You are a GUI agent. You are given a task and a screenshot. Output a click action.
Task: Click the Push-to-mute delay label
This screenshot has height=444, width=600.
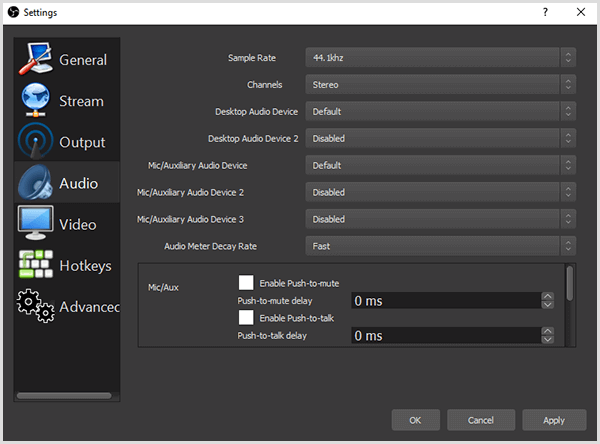(x=275, y=301)
